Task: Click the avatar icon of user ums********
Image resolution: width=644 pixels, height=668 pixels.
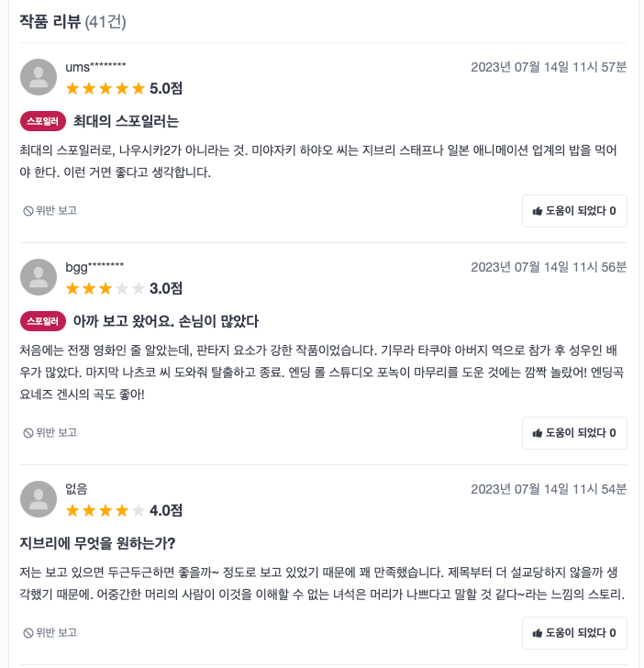Action: coord(39,77)
